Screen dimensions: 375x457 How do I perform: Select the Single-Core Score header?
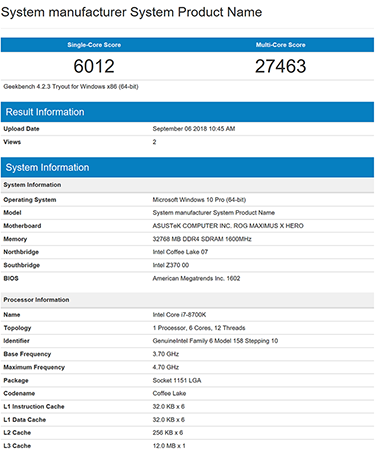[94, 45]
